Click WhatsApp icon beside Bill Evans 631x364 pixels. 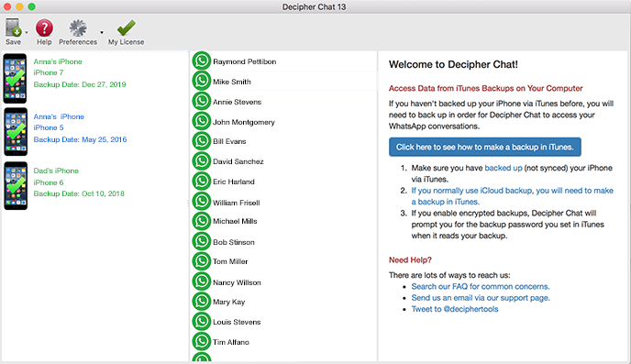[x=202, y=141]
